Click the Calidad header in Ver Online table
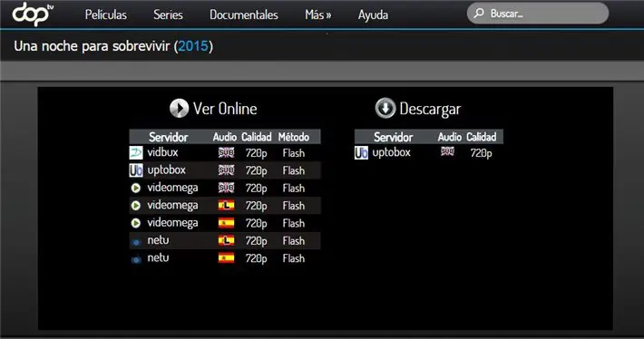644x339 pixels. tap(257, 137)
